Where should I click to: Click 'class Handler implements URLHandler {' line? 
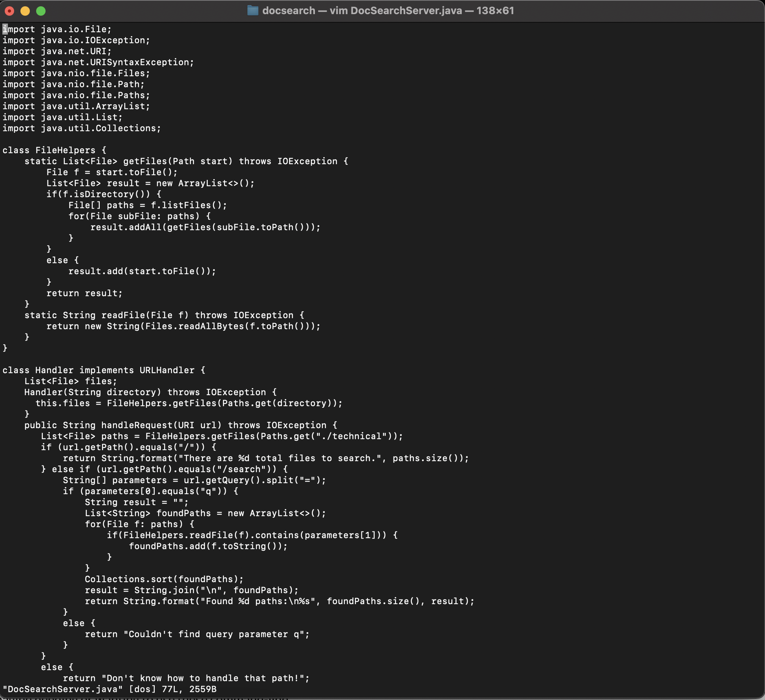point(104,370)
